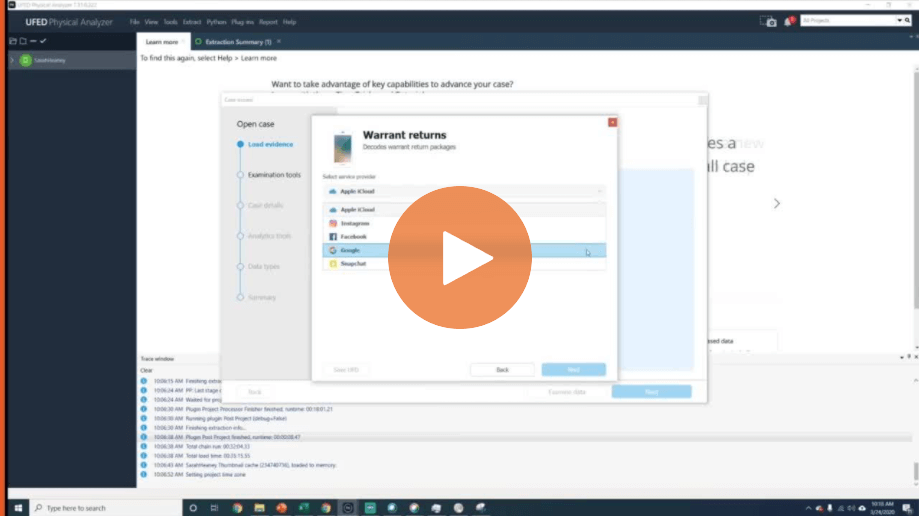
Task: Close the Warrant returns dialog
Action: (612, 122)
